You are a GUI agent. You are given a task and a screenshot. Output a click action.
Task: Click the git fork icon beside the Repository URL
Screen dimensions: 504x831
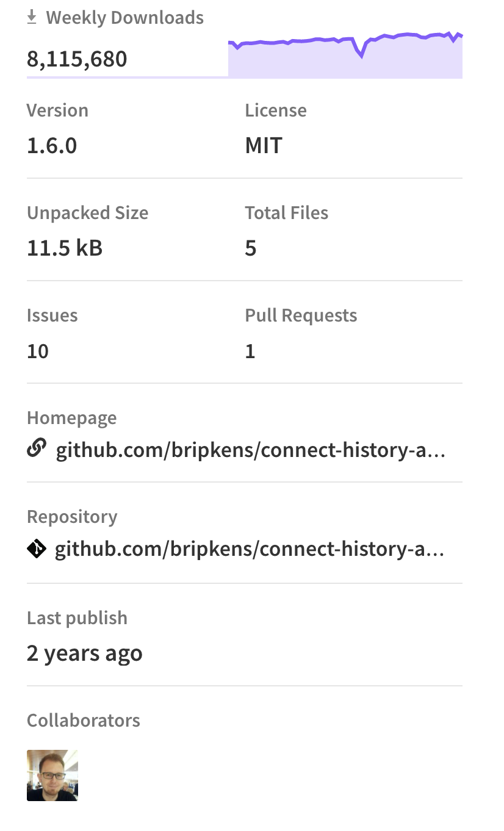(x=36, y=548)
